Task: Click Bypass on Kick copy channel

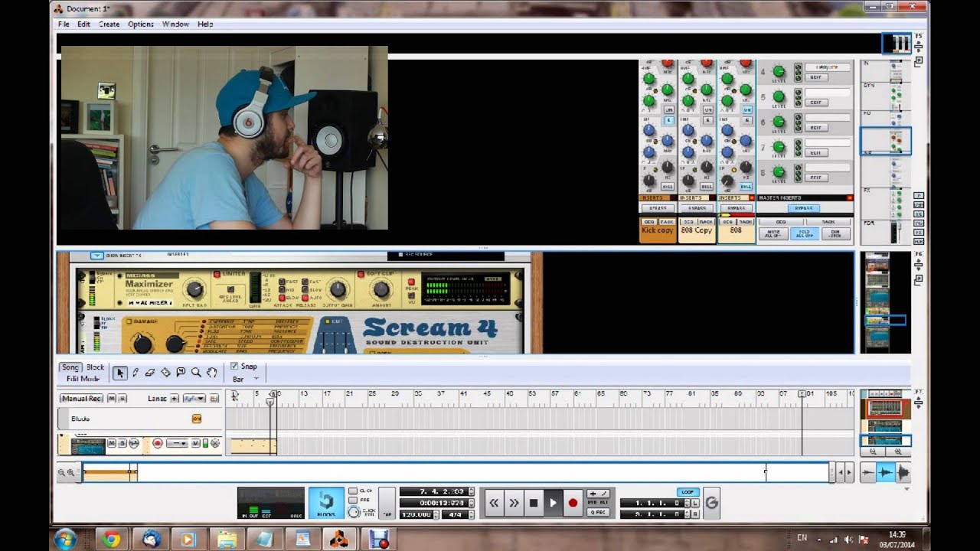Action: (658, 208)
